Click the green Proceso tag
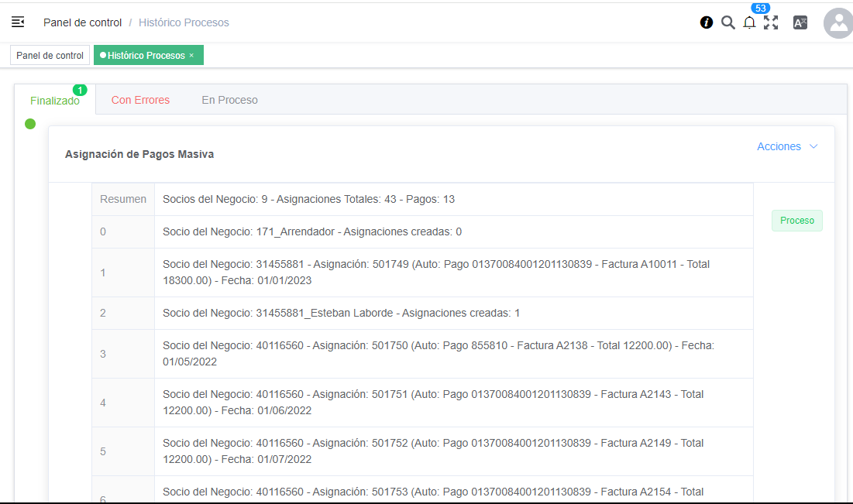Viewport: 853px width, 504px height. pos(796,221)
